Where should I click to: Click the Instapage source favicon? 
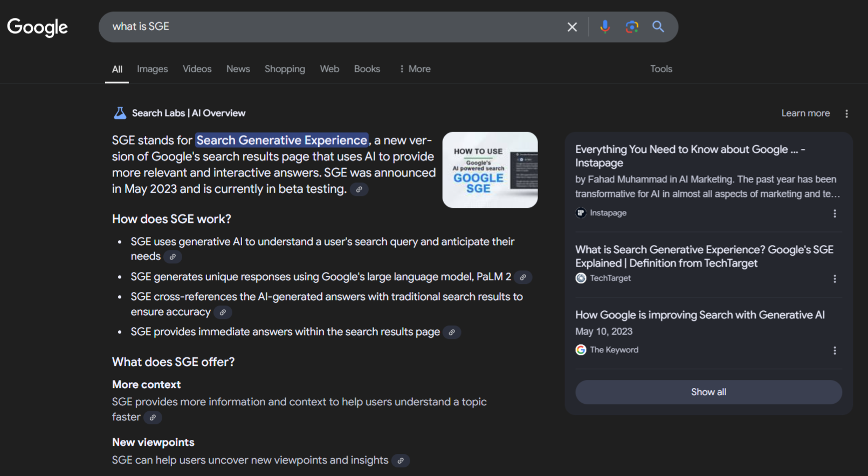tap(581, 213)
